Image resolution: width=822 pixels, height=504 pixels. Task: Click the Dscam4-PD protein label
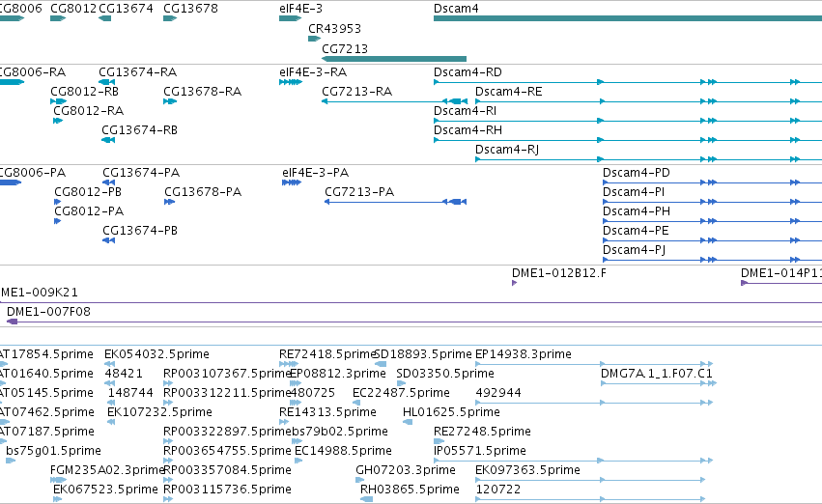[x=636, y=173]
